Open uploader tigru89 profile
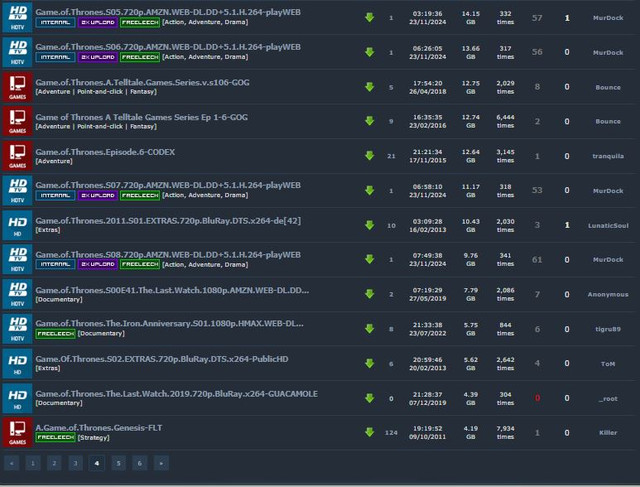 (x=608, y=329)
